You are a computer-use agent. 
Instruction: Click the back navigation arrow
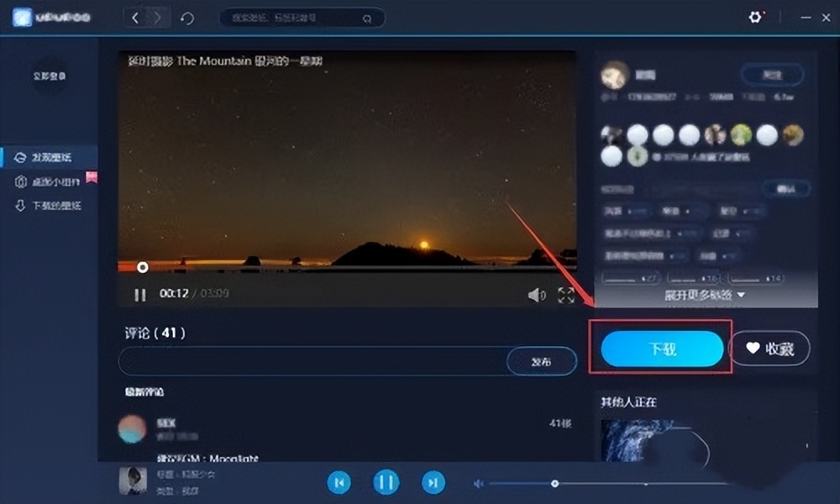(135, 17)
